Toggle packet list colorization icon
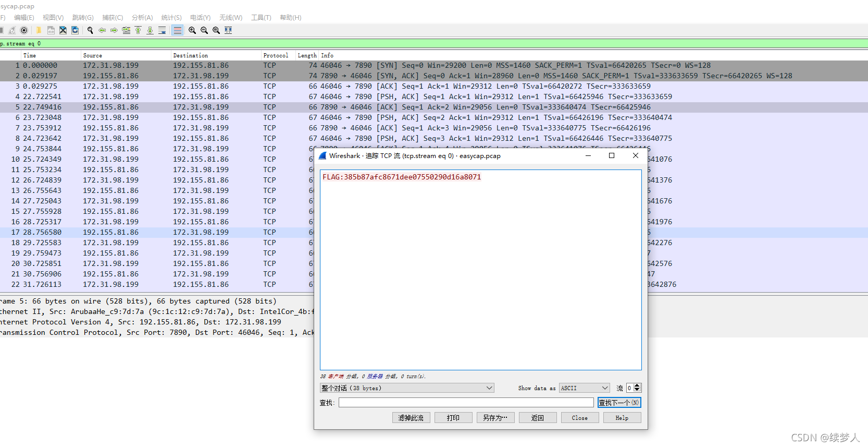 point(178,30)
